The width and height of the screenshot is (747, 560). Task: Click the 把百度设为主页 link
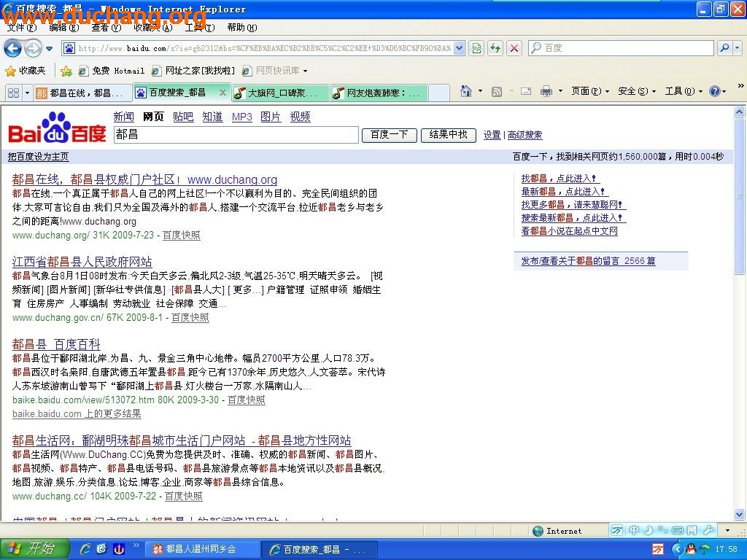(x=38, y=157)
